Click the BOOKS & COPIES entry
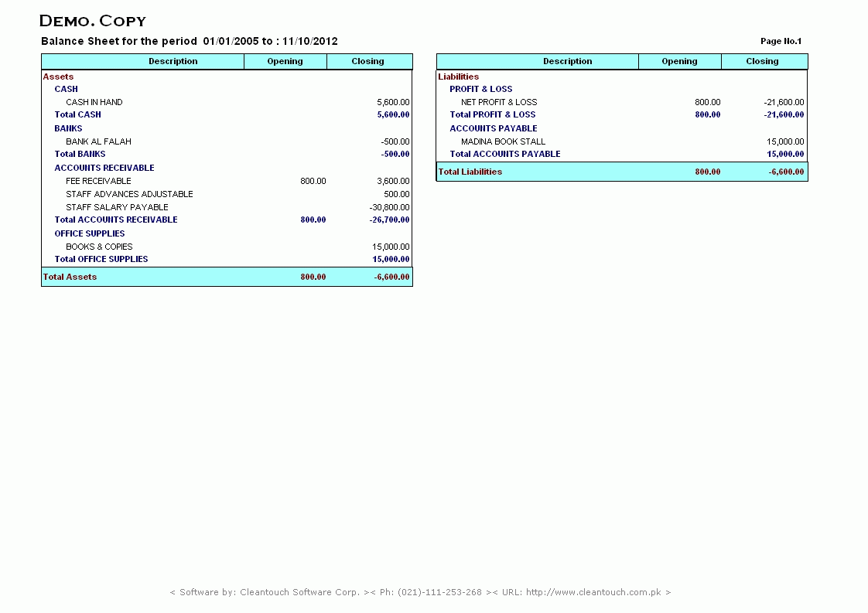 99,247
